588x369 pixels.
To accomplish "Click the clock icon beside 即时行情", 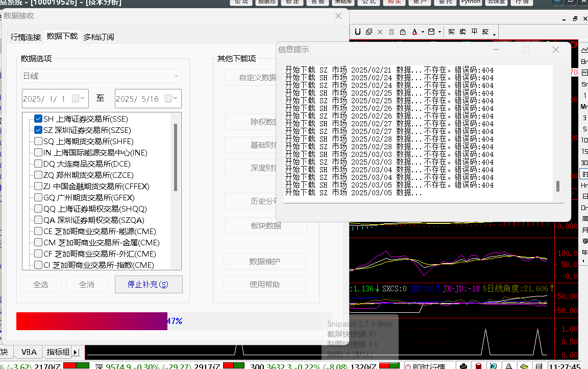I will click(x=408, y=366).
